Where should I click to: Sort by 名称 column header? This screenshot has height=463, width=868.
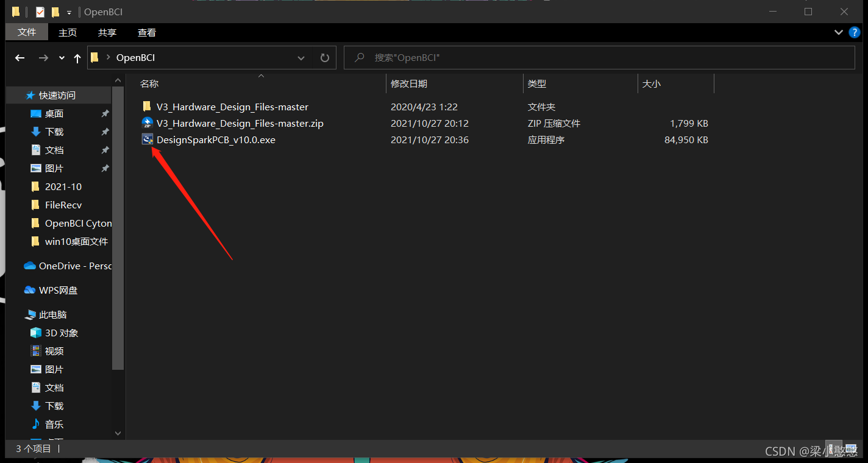tap(149, 83)
